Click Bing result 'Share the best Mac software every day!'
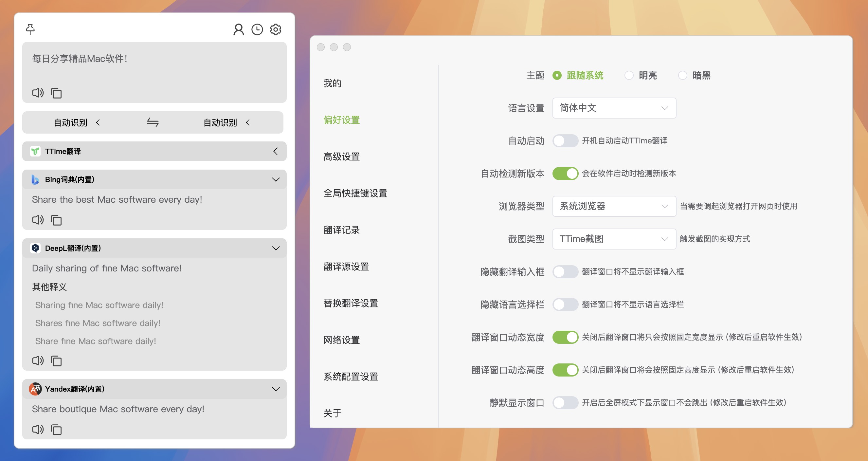868x461 pixels. point(117,199)
